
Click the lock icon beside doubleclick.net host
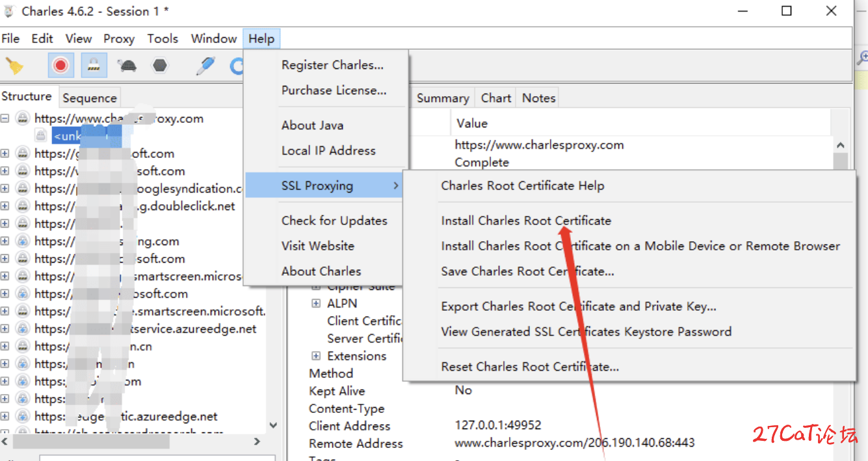[x=23, y=206]
